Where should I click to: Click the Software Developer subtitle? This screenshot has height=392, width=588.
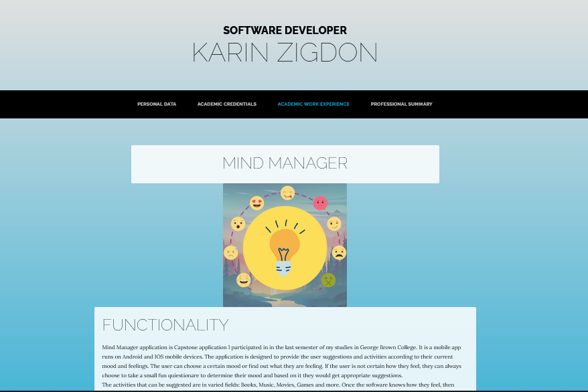[285, 30]
